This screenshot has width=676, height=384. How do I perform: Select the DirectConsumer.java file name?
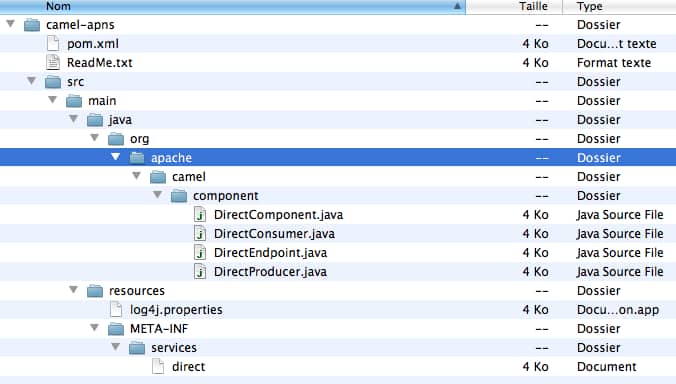pos(274,234)
